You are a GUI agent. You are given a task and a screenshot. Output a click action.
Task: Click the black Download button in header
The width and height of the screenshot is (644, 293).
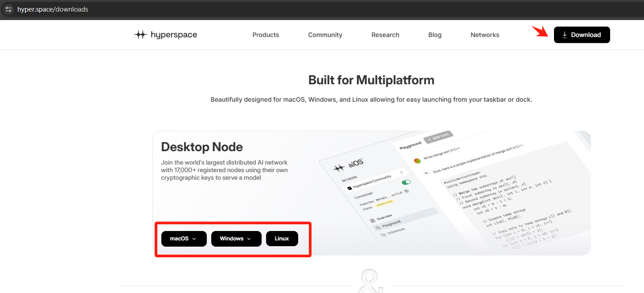(x=582, y=35)
